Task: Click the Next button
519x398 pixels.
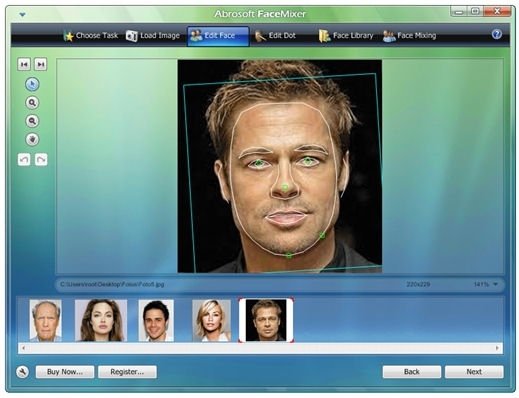Action: click(x=474, y=372)
